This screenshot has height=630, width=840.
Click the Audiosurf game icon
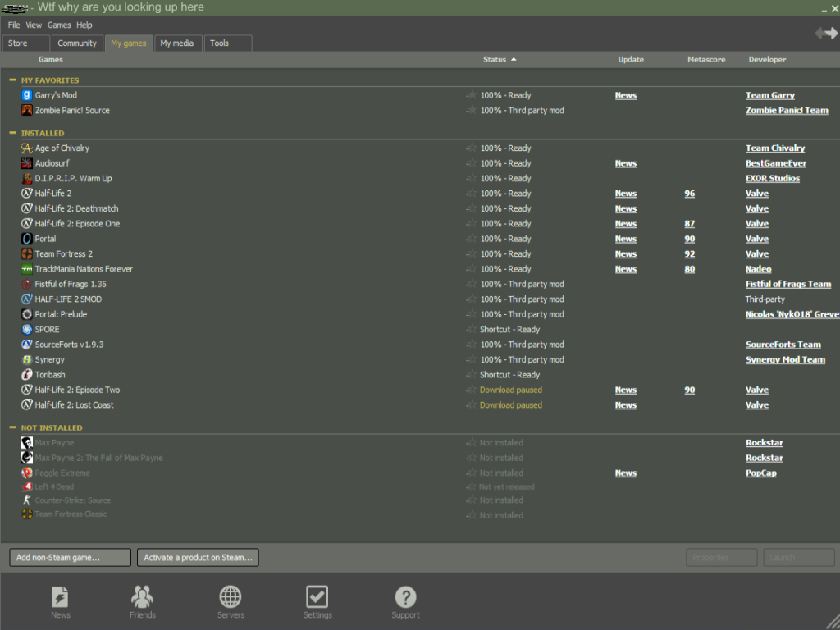27,163
